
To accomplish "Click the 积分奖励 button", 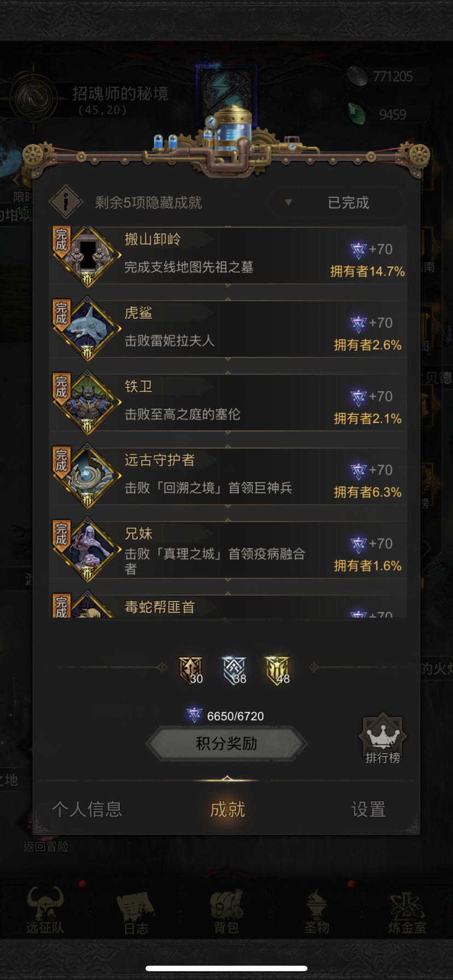I will click(x=226, y=744).
